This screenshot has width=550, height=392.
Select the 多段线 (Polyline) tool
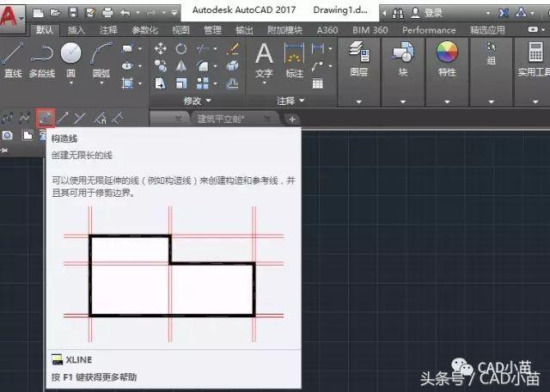(x=42, y=60)
